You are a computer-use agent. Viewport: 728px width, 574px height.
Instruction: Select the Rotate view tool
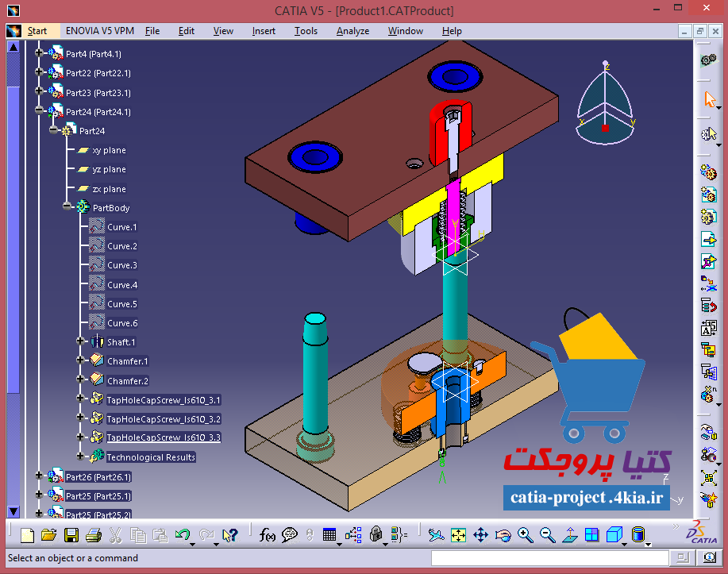click(x=503, y=535)
